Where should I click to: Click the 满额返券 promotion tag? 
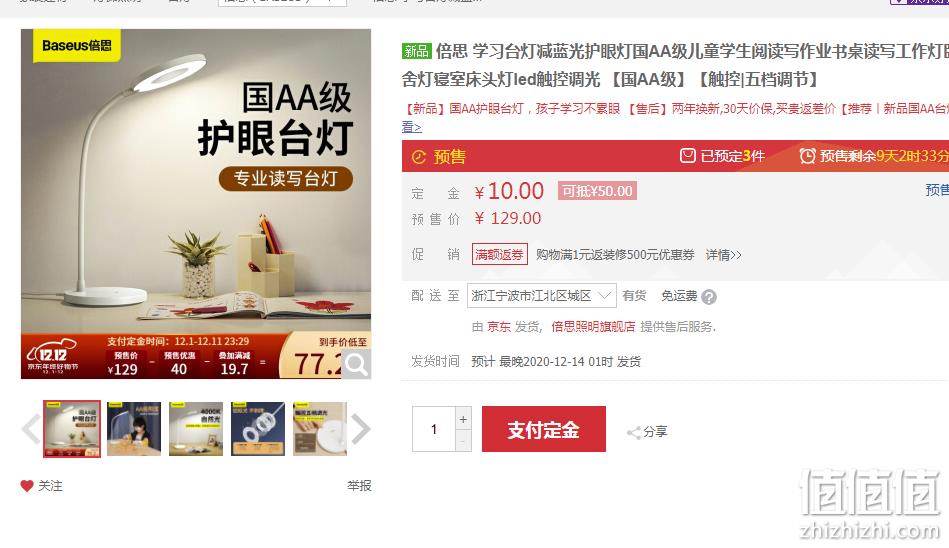pyautogui.click(x=499, y=254)
